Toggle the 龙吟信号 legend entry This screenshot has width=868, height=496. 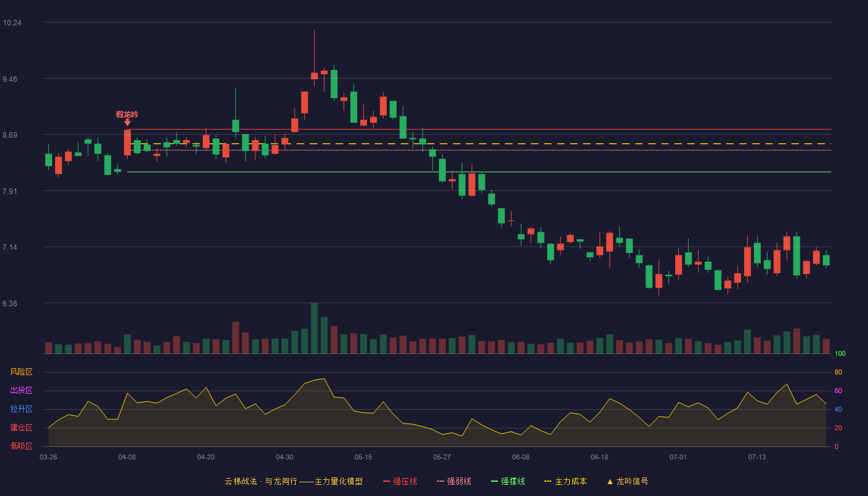[x=627, y=481]
